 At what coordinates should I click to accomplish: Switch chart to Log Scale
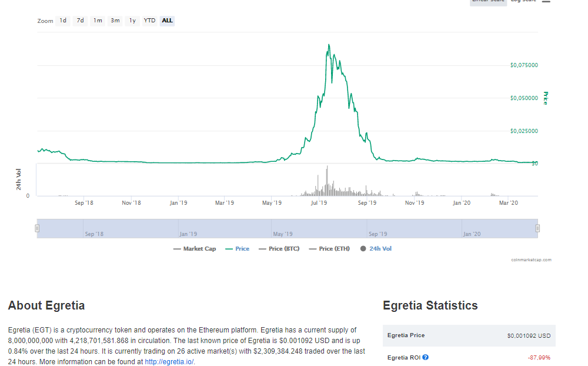point(523,2)
